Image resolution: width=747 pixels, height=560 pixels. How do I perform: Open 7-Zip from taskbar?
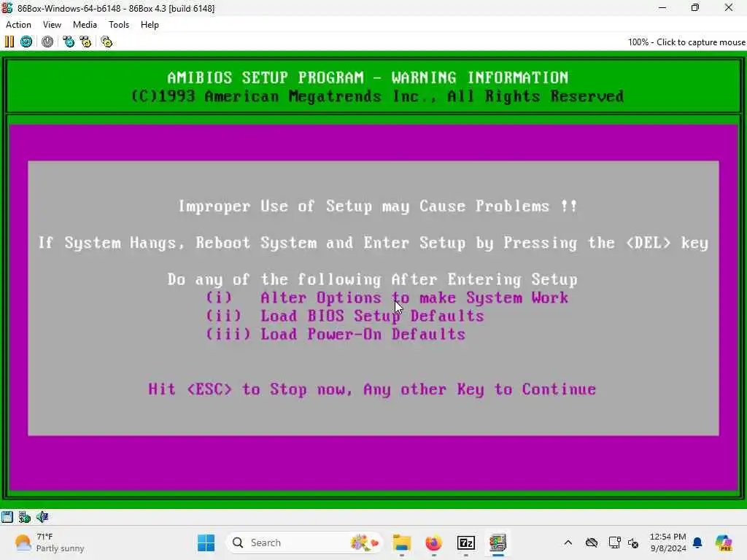click(466, 542)
